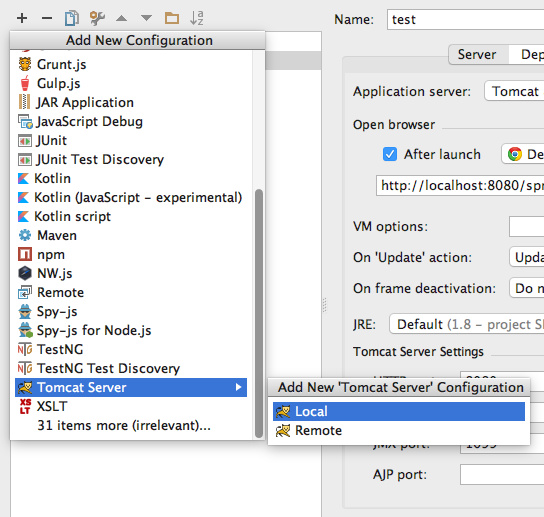Open the Application server dropdown
544x517 pixels.
coord(514,91)
